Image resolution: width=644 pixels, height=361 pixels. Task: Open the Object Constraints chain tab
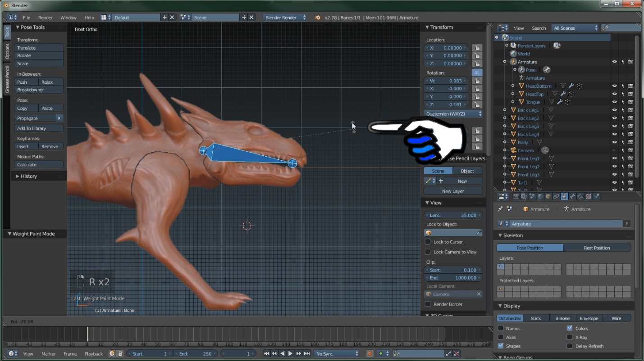tap(557, 197)
